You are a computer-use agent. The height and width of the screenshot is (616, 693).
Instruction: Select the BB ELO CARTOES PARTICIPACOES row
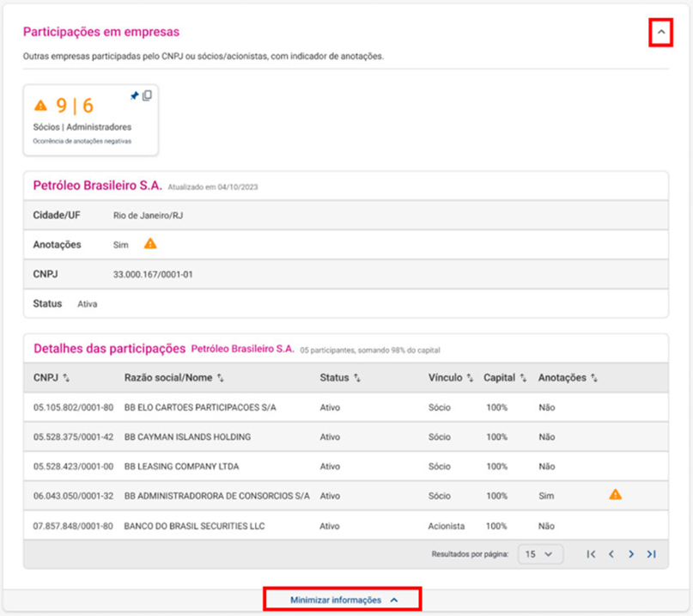tap(345, 407)
